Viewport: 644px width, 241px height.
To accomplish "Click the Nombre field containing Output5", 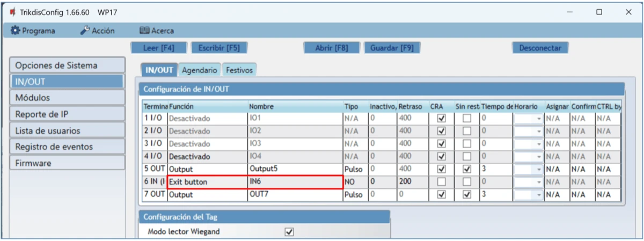I will pyautogui.click(x=295, y=170).
